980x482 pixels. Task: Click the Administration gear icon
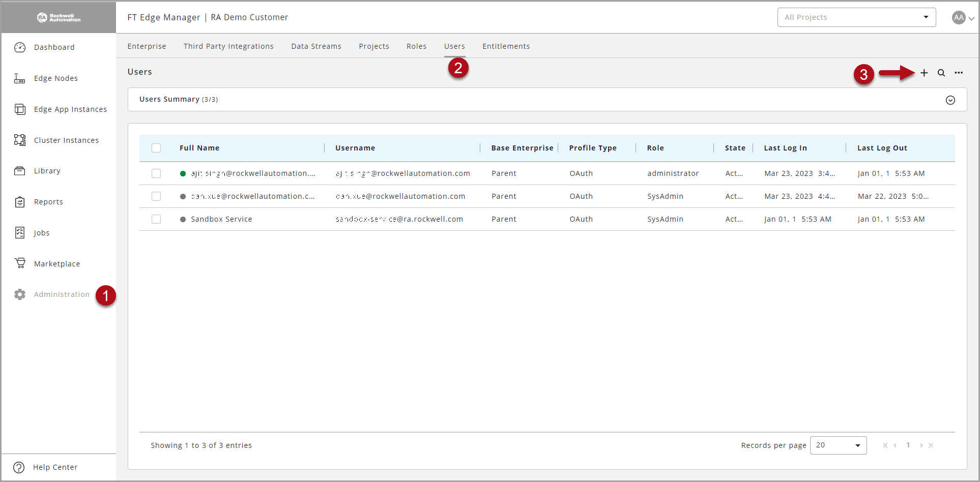click(x=20, y=294)
